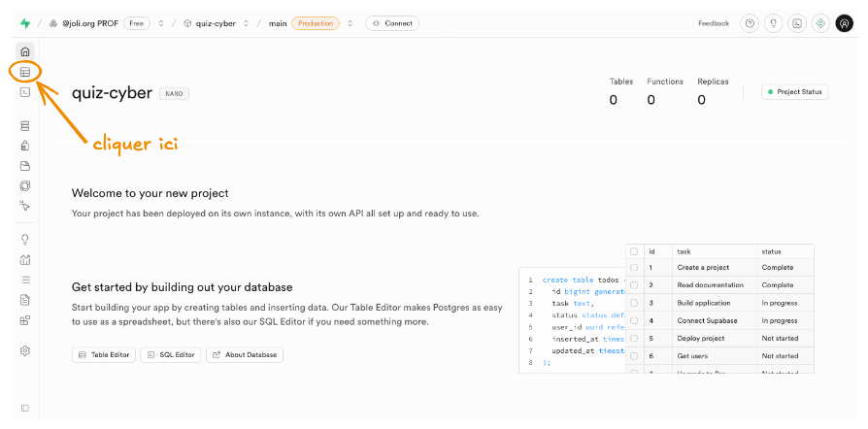
Task: Go to Project Home icon in sidebar
Action: (x=25, y=51)
